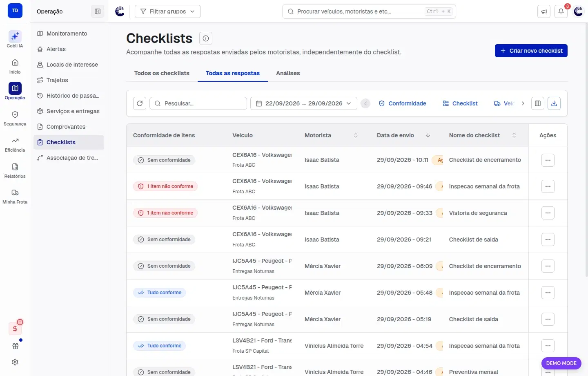588x376 pixels.
Task: Click the Checklists info icon
Action: [206, 38]
